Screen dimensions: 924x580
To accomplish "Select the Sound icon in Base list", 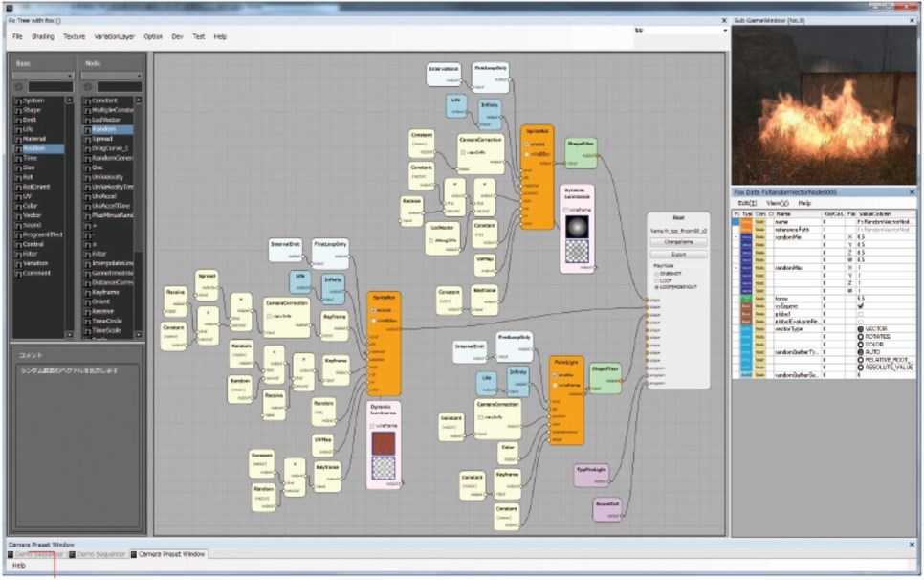I will pyautogui.click(x=18, y=225).
